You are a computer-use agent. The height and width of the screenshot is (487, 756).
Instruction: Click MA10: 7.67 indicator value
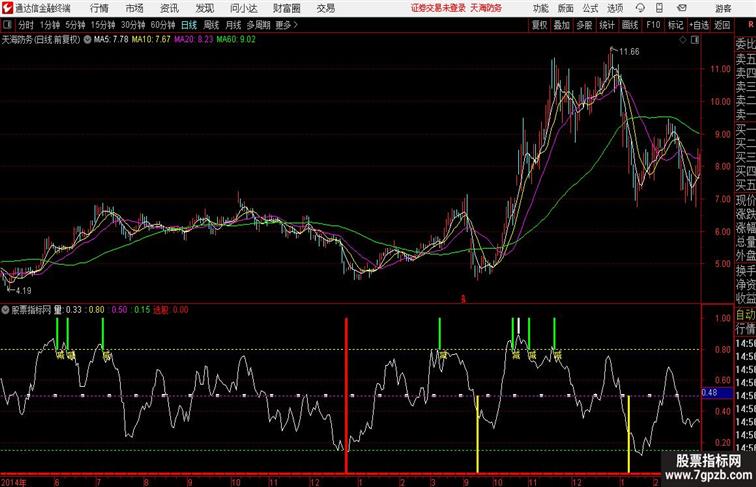click(151, 40)
